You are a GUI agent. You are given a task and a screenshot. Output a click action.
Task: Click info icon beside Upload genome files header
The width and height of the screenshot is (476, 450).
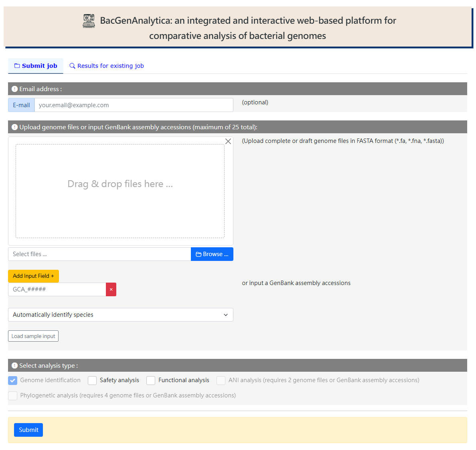(15, 127)
